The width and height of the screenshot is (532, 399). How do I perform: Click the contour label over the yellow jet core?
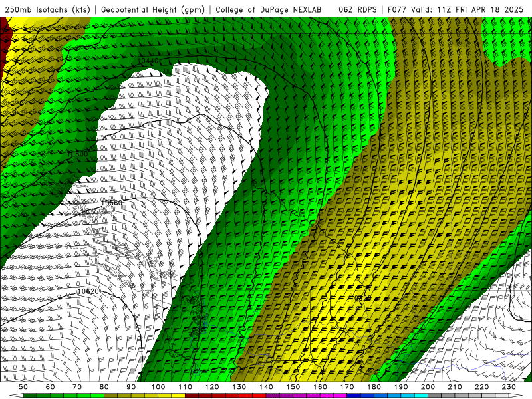coord(360,298)
